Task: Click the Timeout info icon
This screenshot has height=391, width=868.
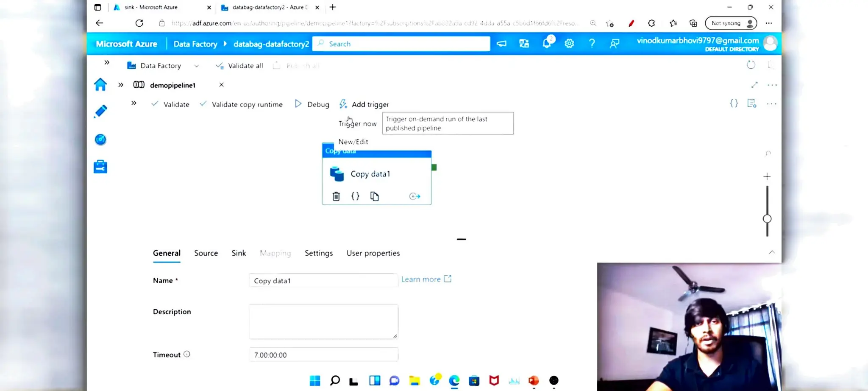Action: pos(187,354)
